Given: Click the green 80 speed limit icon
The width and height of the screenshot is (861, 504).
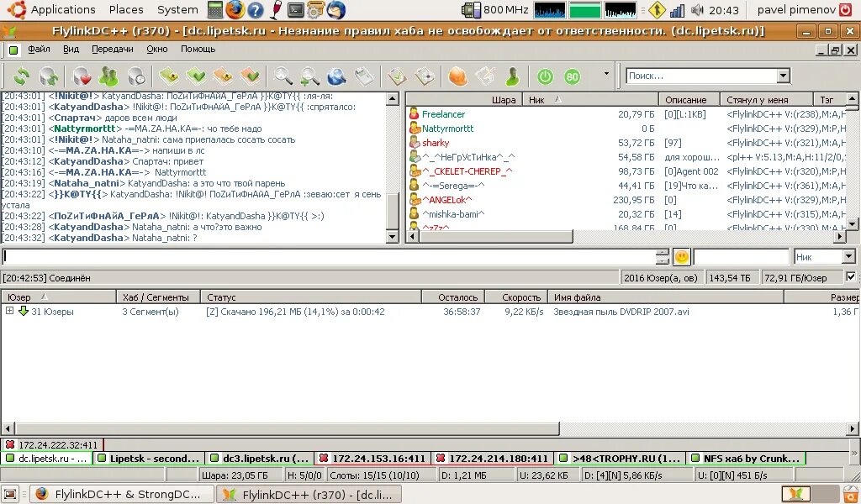Looking at the screenshot, I should pos(572,76).
